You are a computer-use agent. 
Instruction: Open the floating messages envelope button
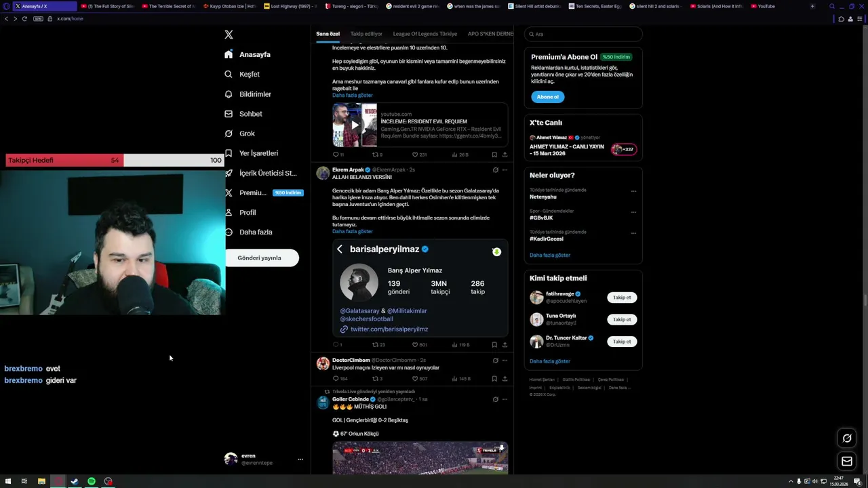coord(847,462)
